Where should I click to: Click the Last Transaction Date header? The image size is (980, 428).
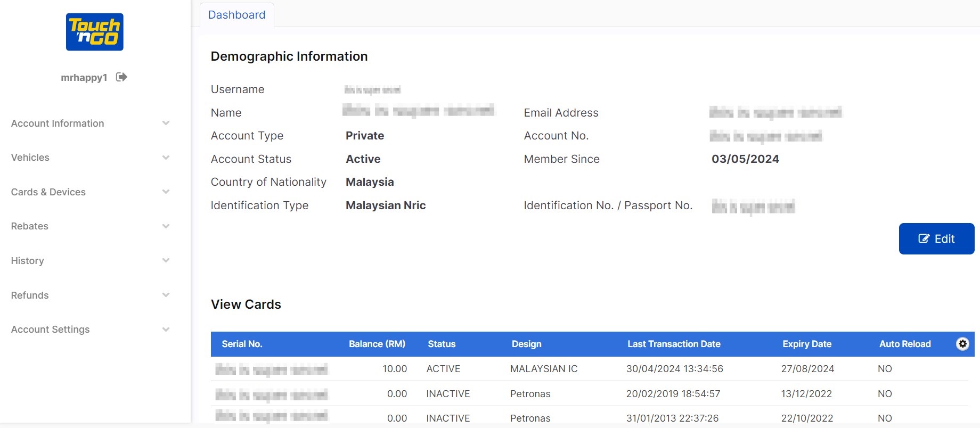click(673, 344)
